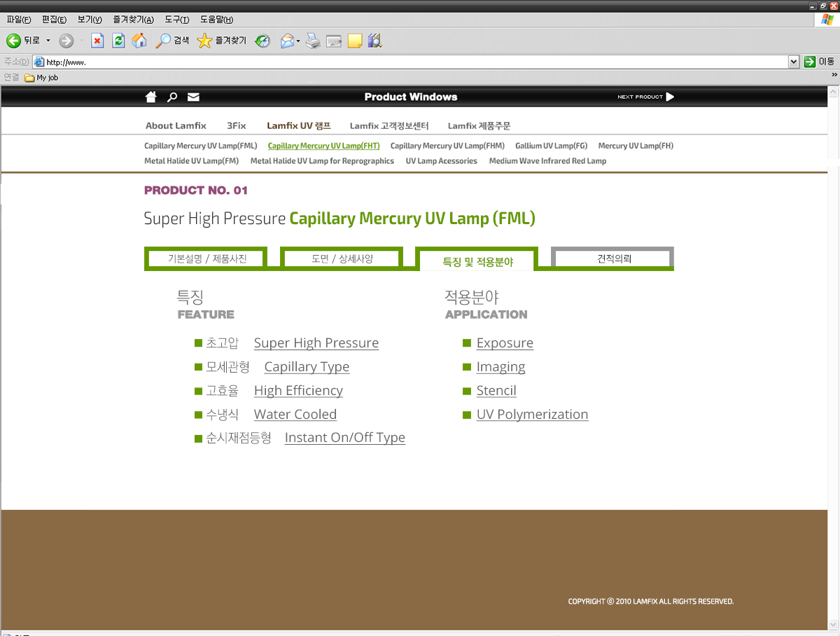
Task: Open the History icon in the toolbar
Action: pyautogui.click(x=262, y=41)
